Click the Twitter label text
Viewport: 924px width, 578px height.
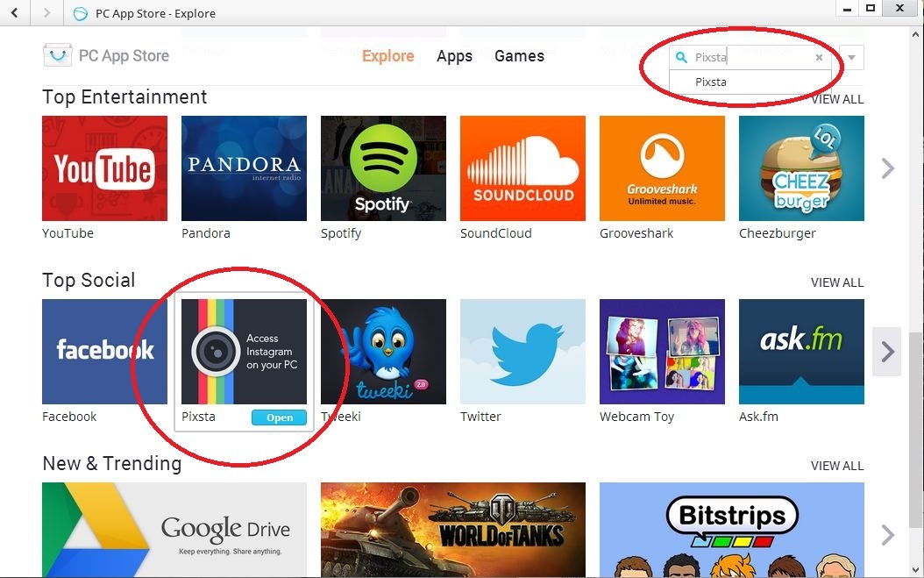tap(480, 417)
